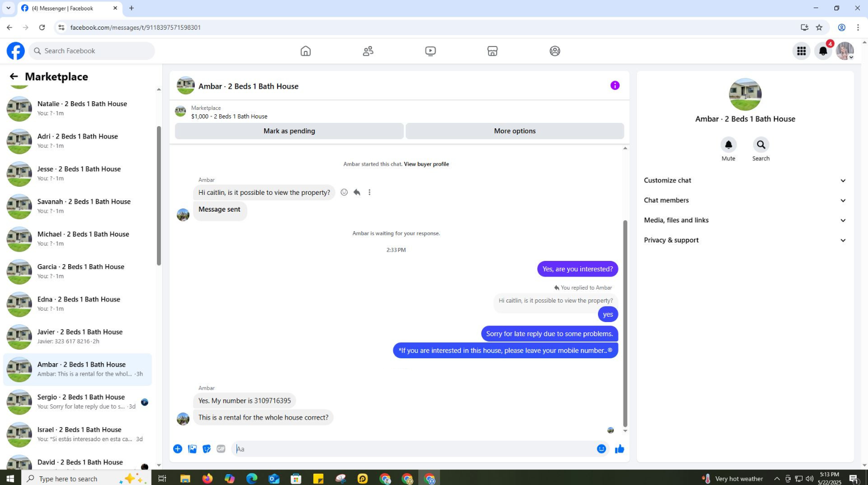Open Israel's 2 Beds 1 Bath House chat
The height and width of the screenshot is (485, 868).
coord(78,434)
